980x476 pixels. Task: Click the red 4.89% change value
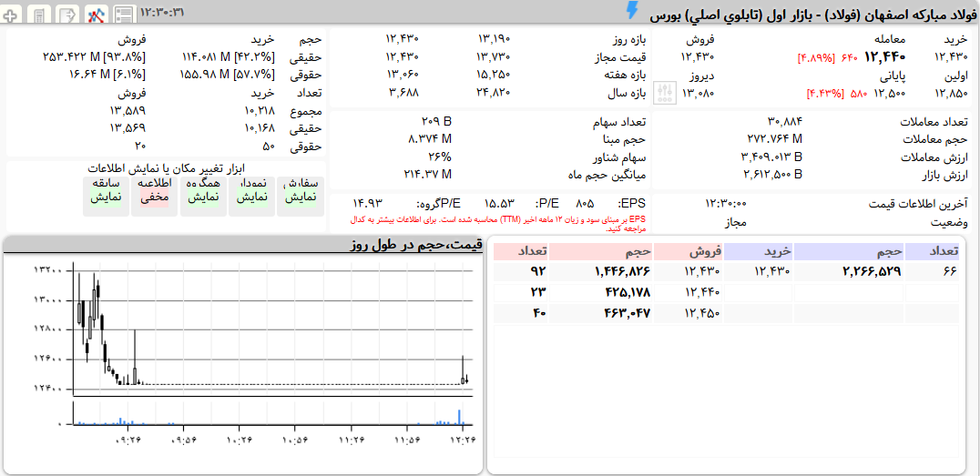816,58
